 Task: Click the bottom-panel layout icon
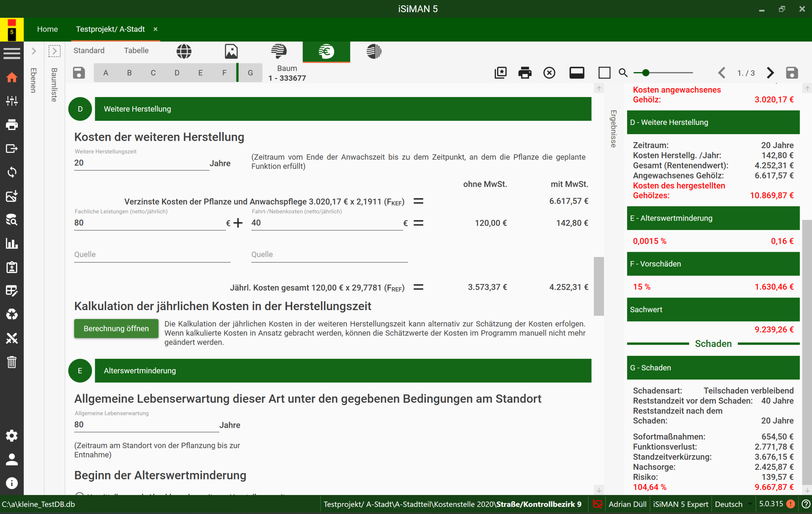[577, 73]
